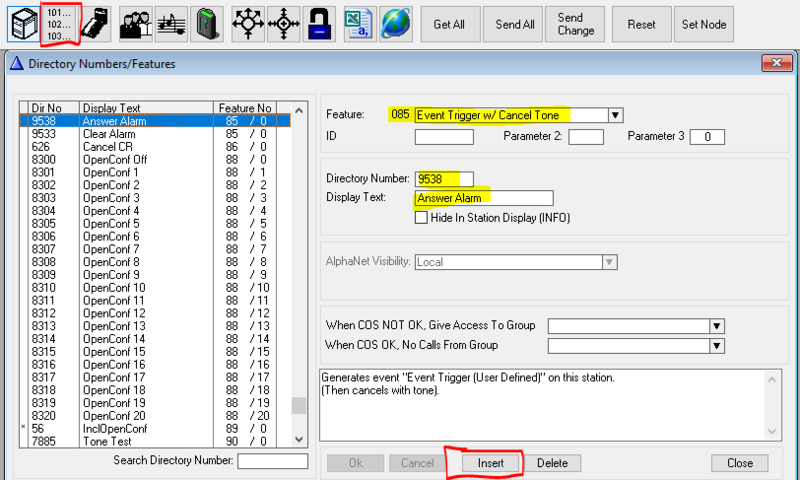Viewport: 800px width, 480px height.
Task: Select the 8318 OpenConf 18 row
Action: tap(156, 390)
